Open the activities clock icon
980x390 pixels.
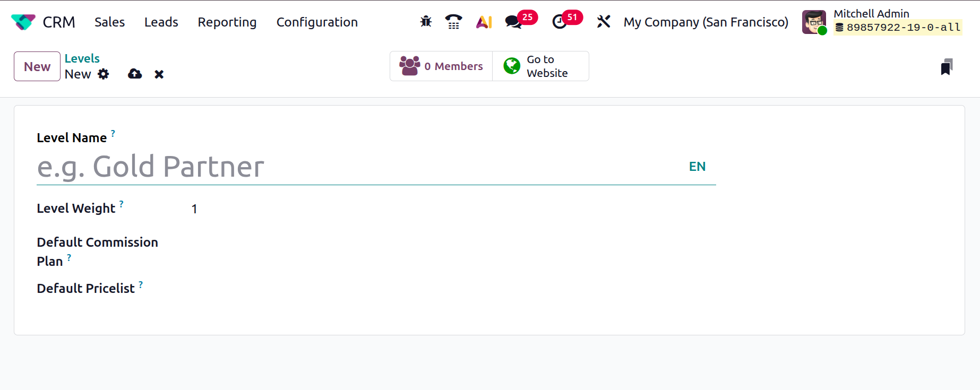pos(560,22)
